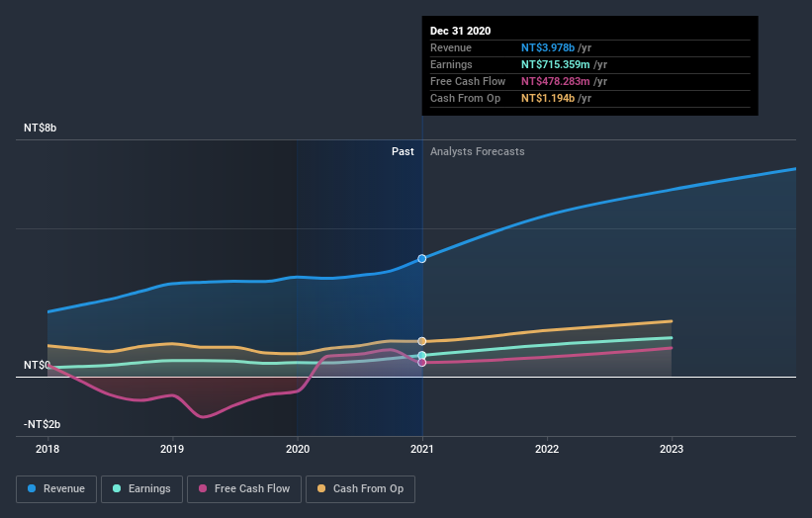Click the 2023 x-axis label

(x=672, y=449)
